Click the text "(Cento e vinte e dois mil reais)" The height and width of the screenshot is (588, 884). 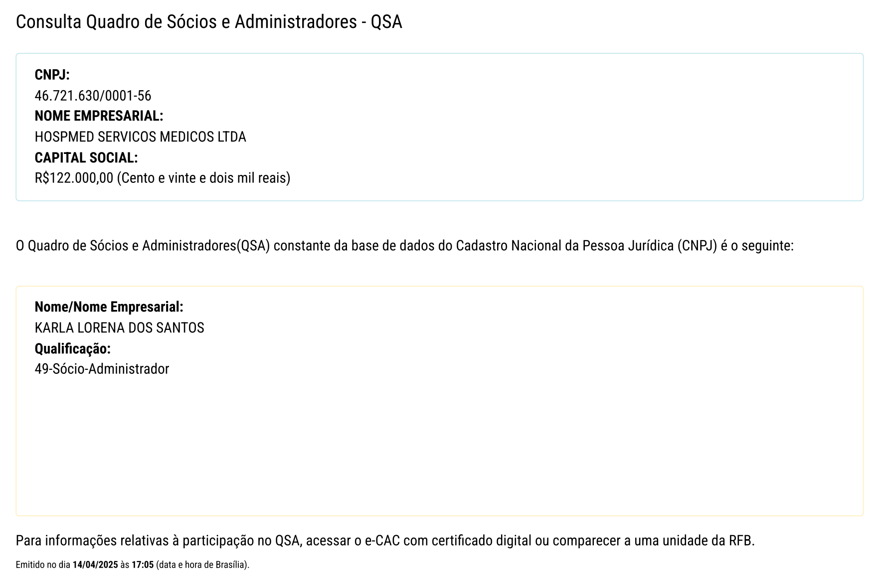click(x=203, y=178)
